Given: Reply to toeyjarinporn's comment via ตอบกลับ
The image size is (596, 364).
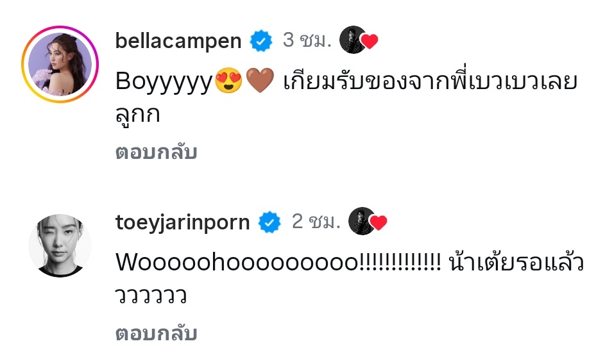Looking at the screenshot, I should [x=157, y=334].
